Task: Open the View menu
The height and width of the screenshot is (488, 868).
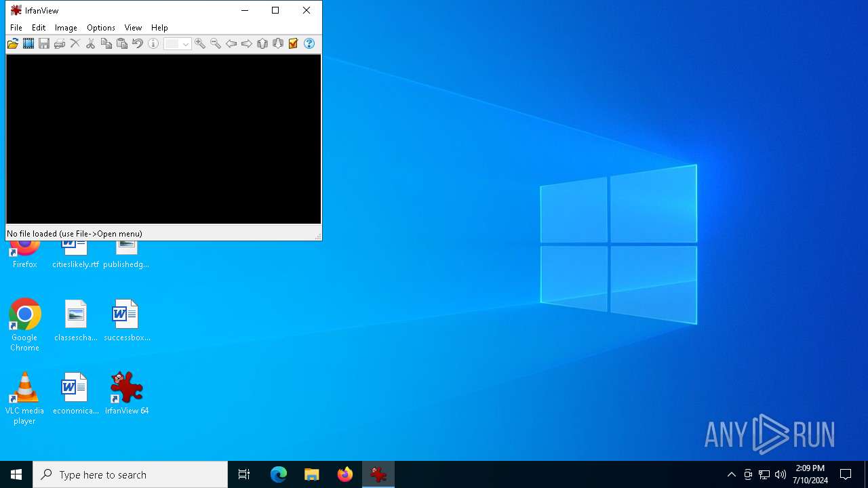Action: pyautogui.click(x=133, y=28)
